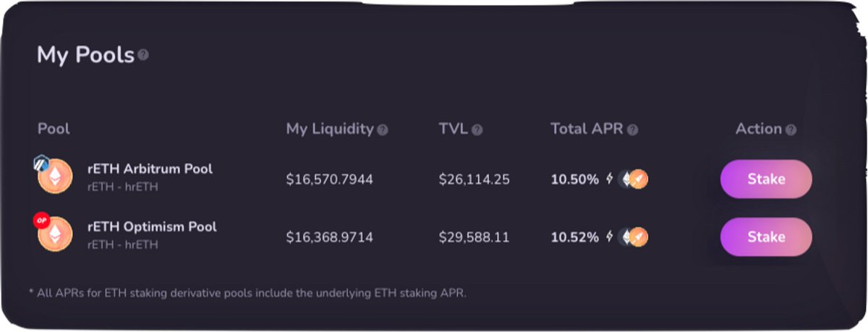Click the lightning bolt beside 10.52% APR

pos(609,237)
